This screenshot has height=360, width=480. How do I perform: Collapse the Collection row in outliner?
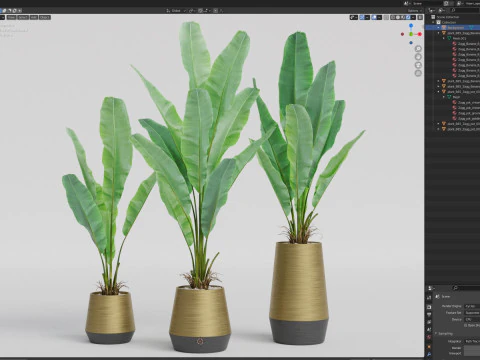433,22
